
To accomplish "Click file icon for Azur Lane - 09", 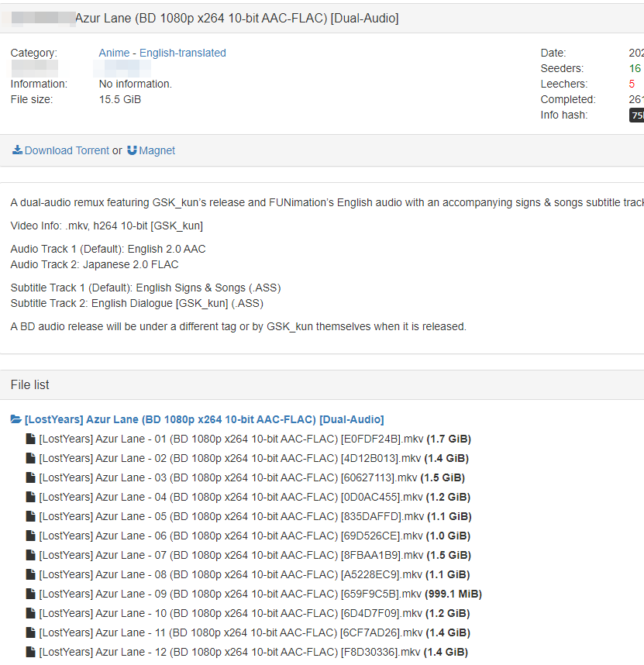I will click(x=30, y=594).
